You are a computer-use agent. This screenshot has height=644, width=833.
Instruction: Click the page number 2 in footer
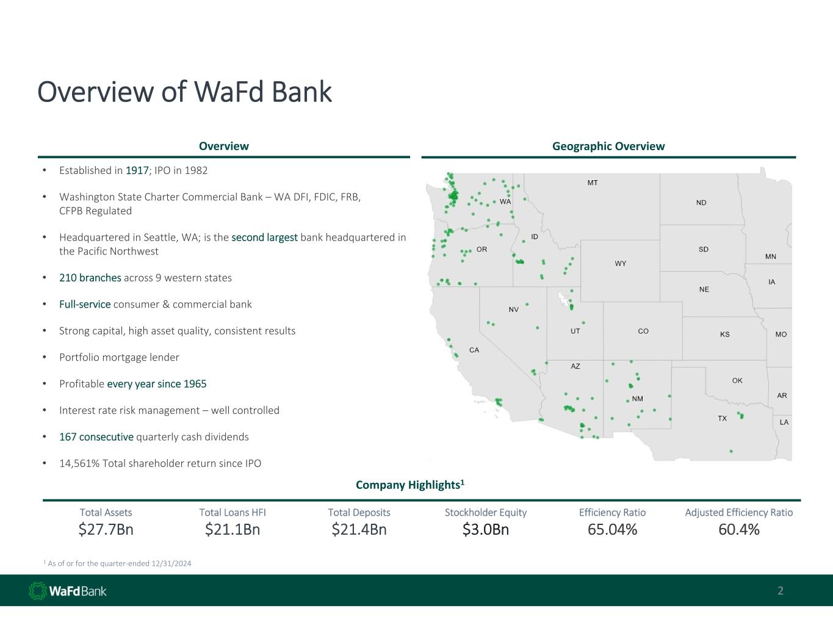(x=780, y=591)
